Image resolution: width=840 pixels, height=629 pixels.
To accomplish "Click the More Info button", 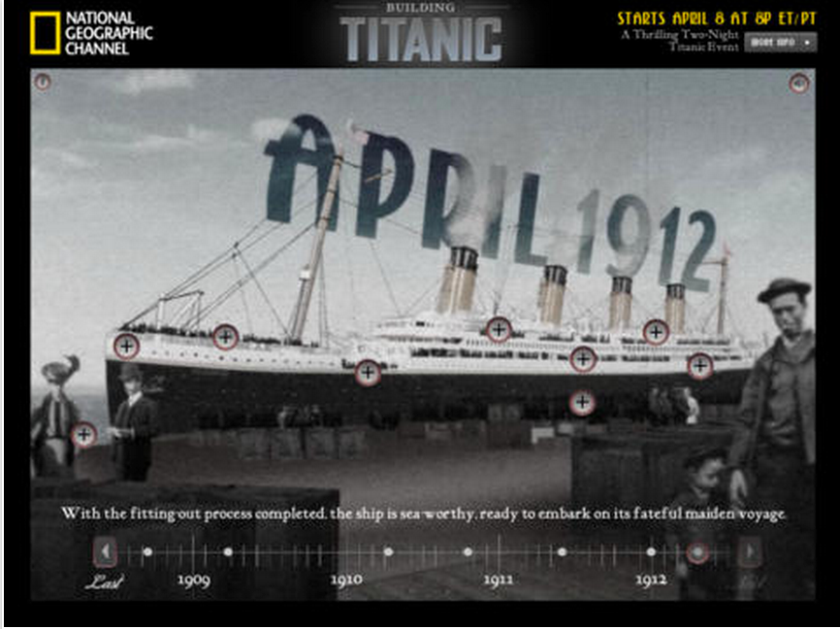I will click(781, 43).
